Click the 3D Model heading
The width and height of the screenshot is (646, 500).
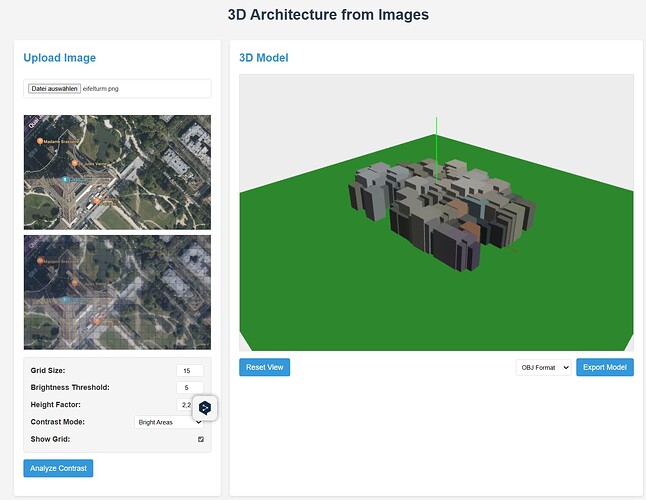point(264,58)
